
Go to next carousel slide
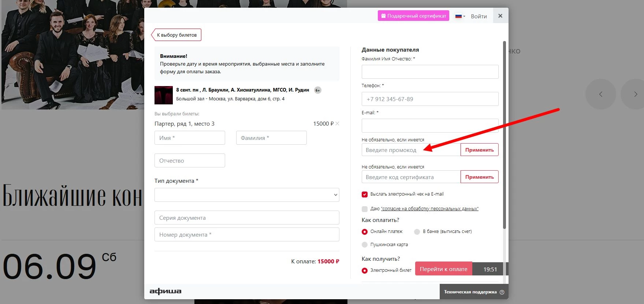635,94
